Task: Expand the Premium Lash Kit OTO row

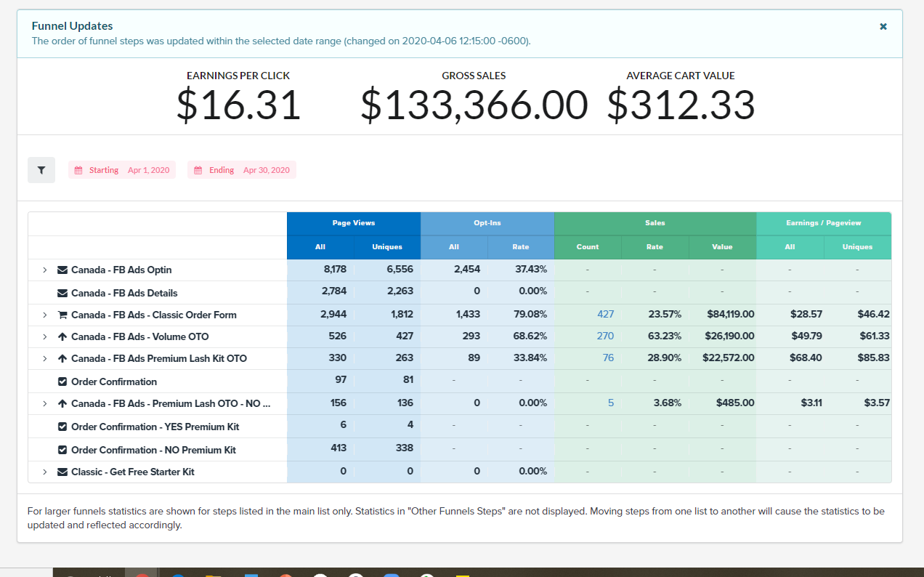Action: (44, 359)
